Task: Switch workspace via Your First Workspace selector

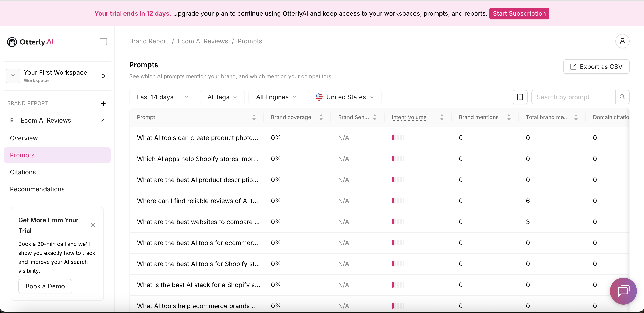Action: pos(57,76)
